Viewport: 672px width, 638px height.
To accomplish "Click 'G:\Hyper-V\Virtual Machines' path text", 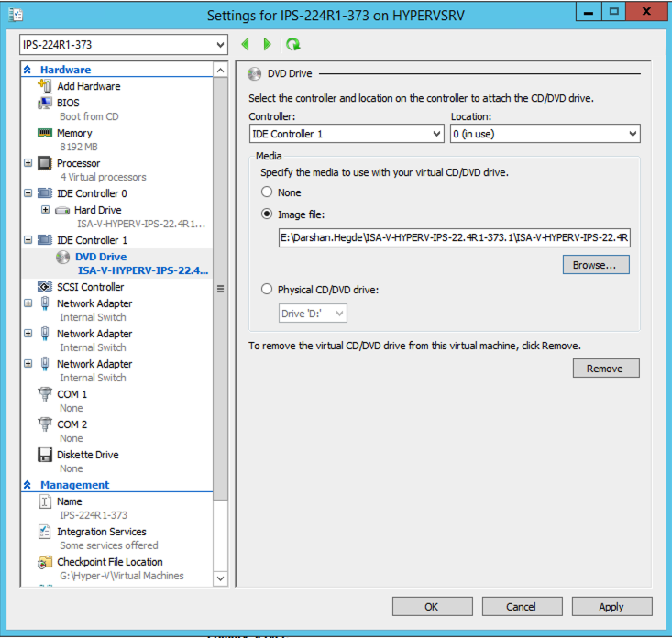I will (122, 576).
